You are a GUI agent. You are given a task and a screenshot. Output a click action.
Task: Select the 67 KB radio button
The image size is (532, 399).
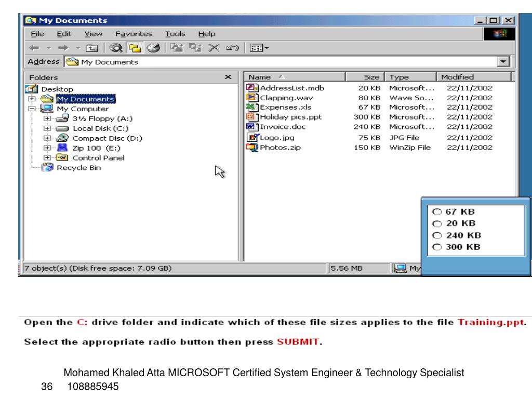point(437,212)
